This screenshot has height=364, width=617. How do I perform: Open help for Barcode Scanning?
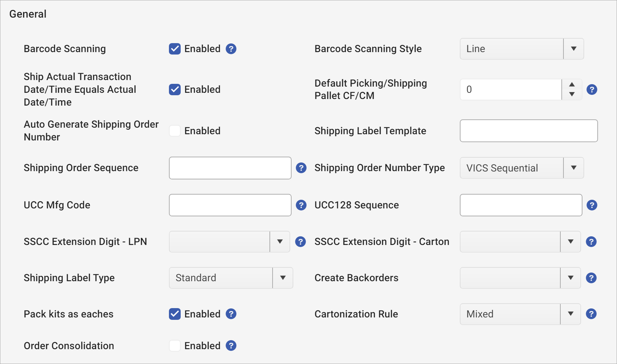[x=231, y=49]
